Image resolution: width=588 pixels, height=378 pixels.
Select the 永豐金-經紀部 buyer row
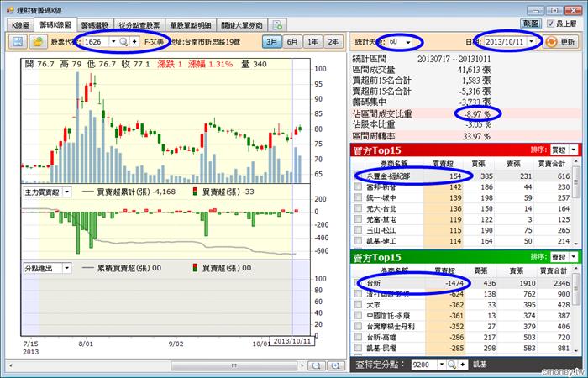462,176
